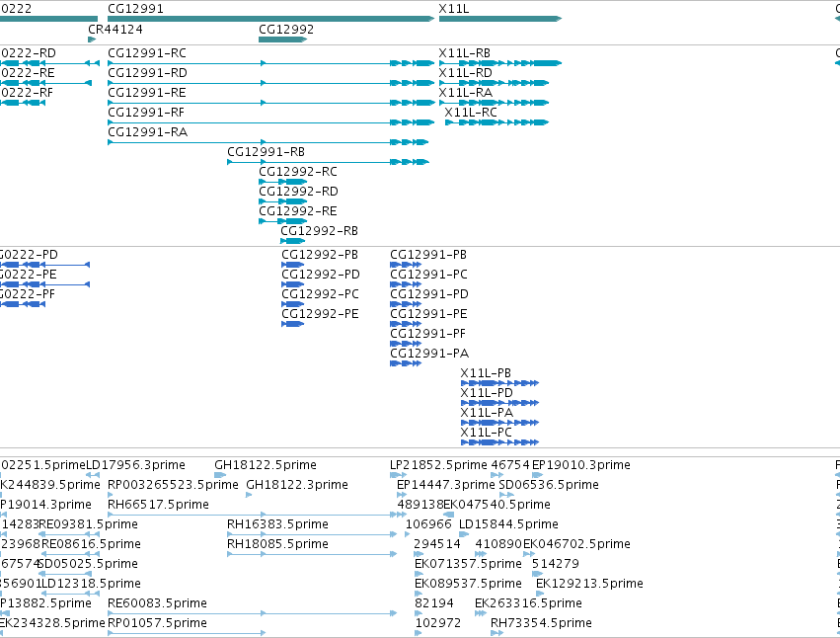The image size is (840, 638).
Task: Click the EK089537.5prime EST label
Action: click(x=468, y=584)
